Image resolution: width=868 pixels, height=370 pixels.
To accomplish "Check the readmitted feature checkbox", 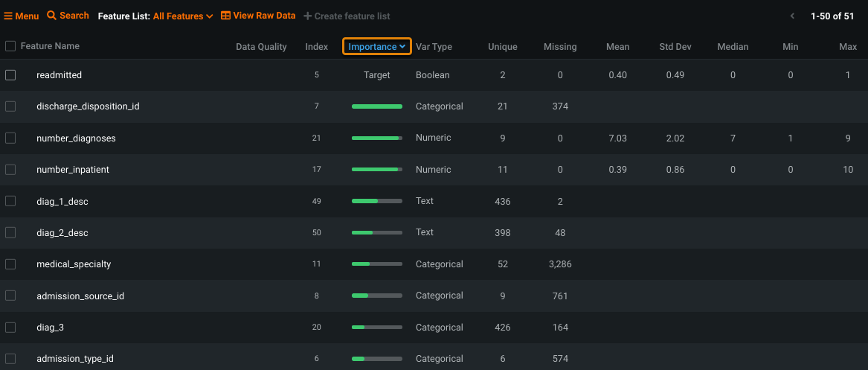I will click(10, 75).
